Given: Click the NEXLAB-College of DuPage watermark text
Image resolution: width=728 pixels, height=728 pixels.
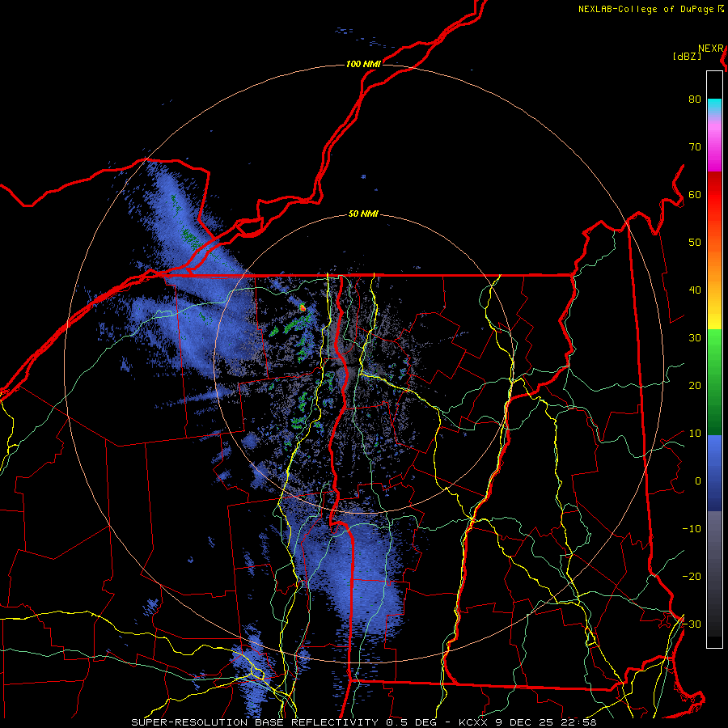Looking at the screenshot, I should click(648, 9).
